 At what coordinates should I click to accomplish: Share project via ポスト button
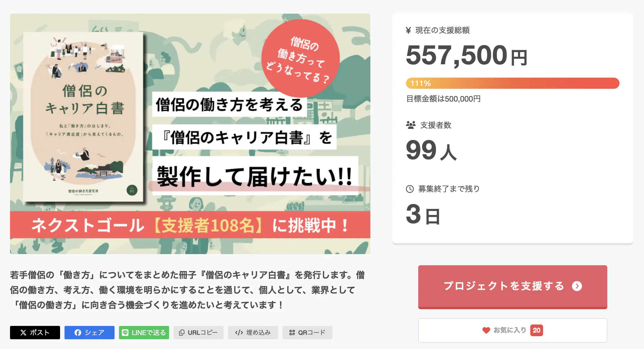[35, 333]
